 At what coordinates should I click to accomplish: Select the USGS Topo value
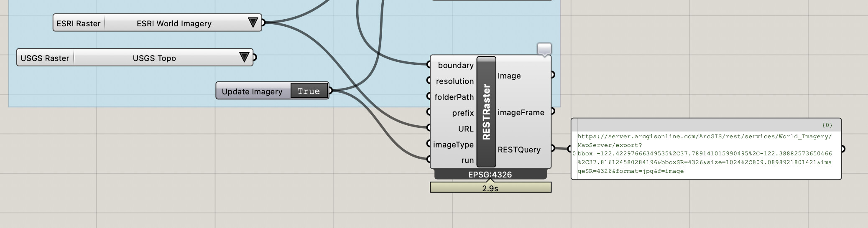click(x=154, y=58)
